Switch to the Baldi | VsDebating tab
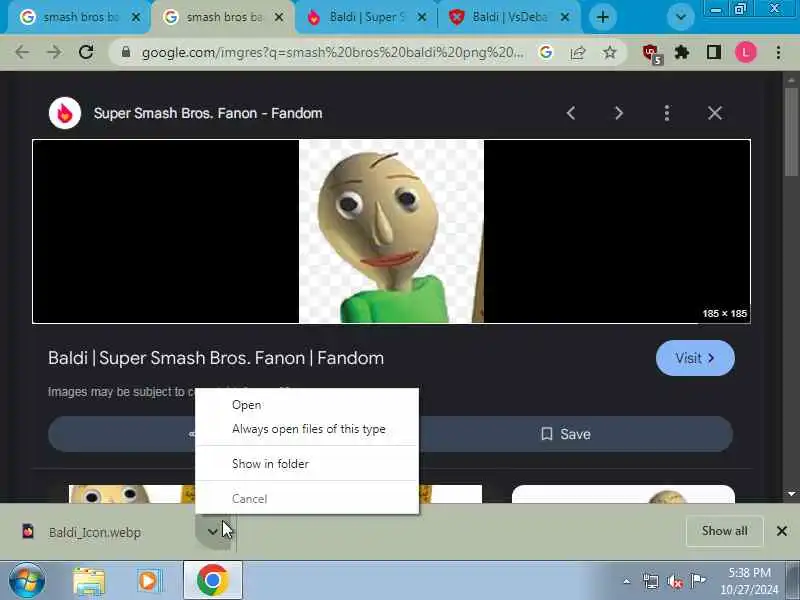The height and width of the screenshot is (600, 800). pyautogui.click(x=509, y=17)
